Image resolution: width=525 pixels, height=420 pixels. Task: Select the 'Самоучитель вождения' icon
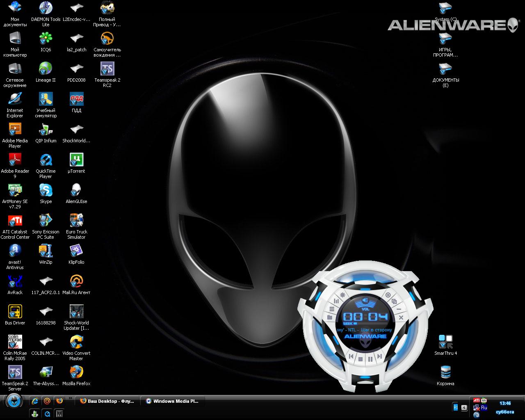point(107,44)
